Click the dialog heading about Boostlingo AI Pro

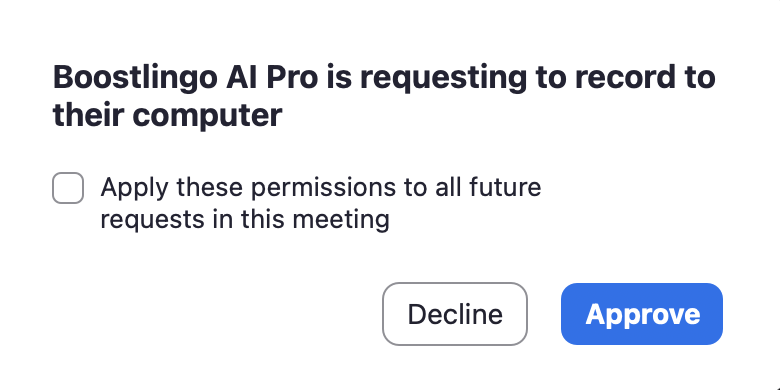(384, 97)
